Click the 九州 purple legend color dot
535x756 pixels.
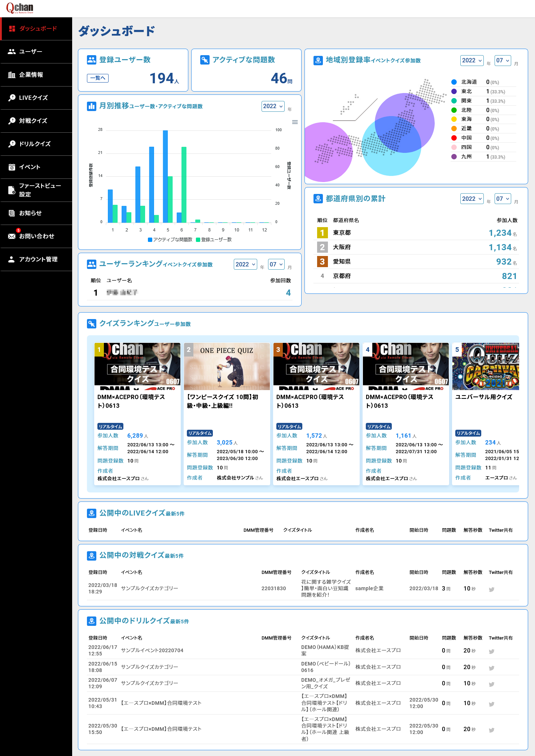click(454, 157)
